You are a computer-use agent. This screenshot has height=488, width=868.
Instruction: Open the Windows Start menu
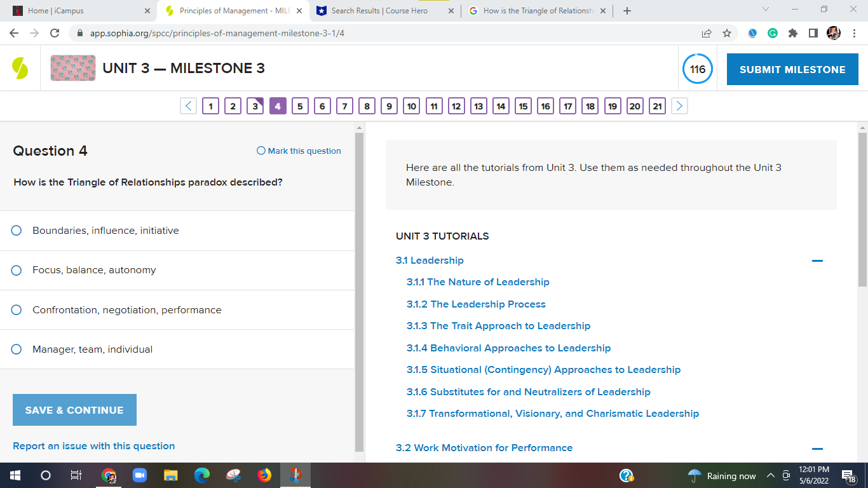[15, 475]
